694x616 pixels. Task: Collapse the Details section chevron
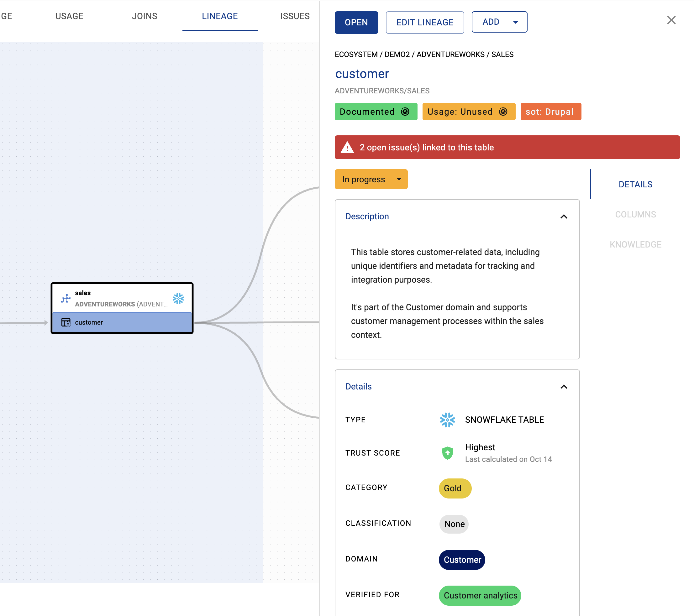564,387
